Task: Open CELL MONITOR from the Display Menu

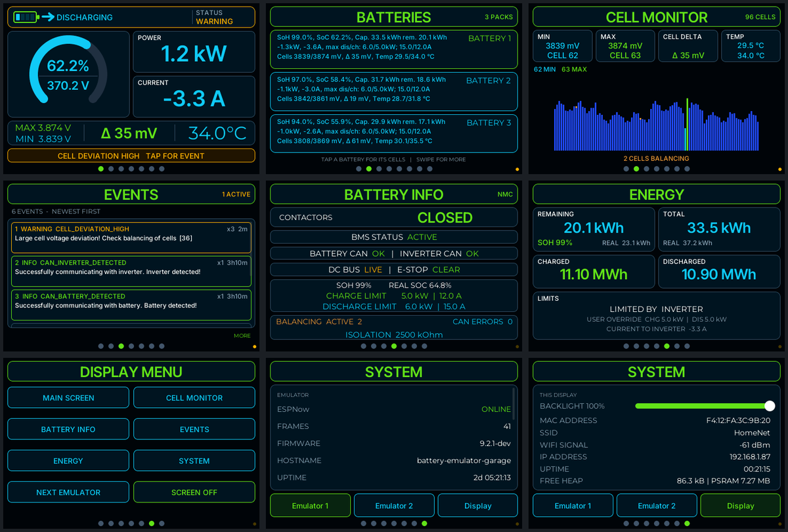Action: (194, 397)
